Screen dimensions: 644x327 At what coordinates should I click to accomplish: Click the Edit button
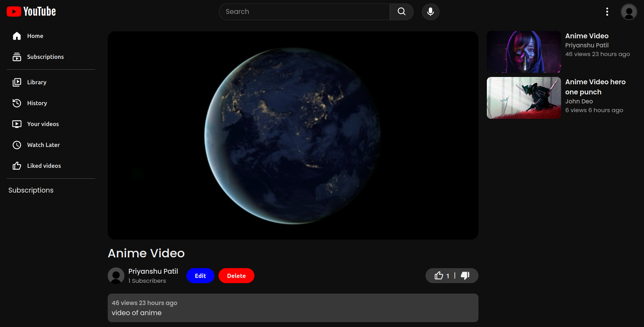tap(200, 275)
